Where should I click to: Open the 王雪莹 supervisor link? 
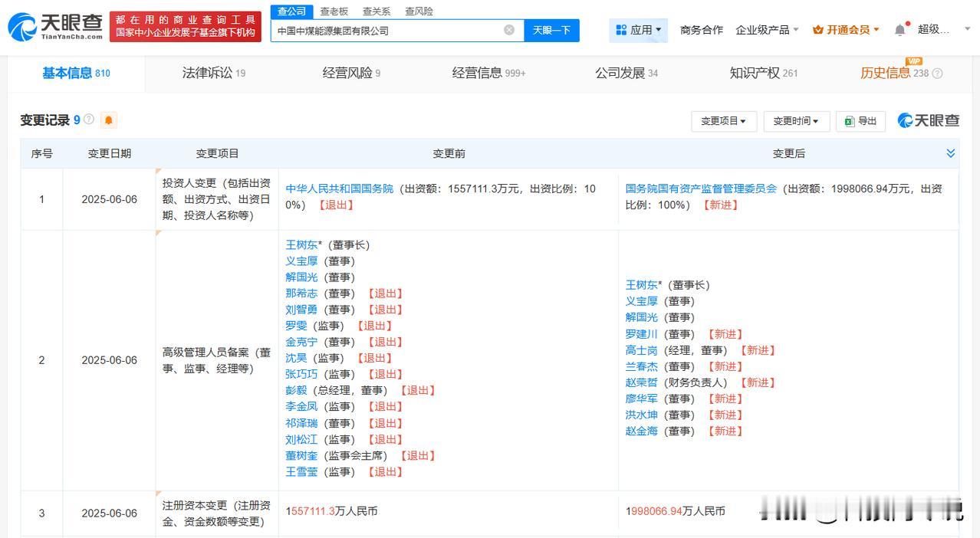point(301,471)
